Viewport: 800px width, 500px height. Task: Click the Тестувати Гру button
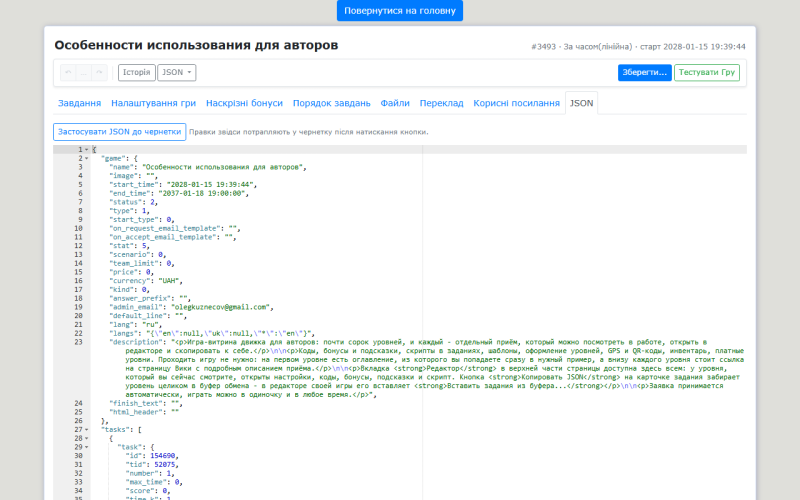point(707,72)
